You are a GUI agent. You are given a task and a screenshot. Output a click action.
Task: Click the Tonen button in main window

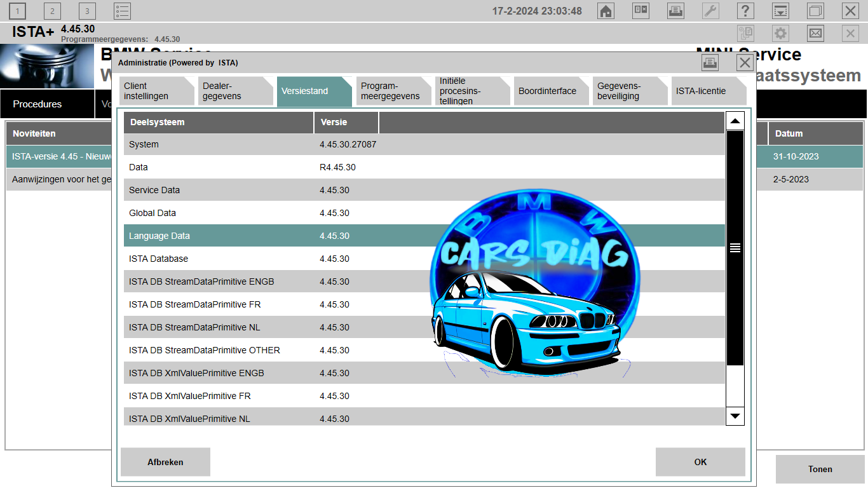pyautogui.click(x=820, y=469)
